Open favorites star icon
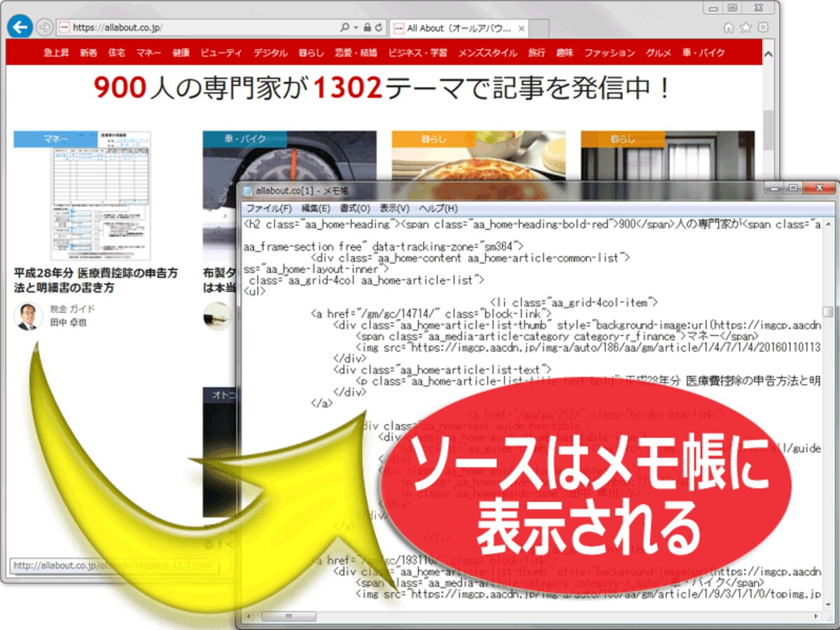Image resolution: width=840 pixels, height=630 pixels. tap(745, 27)
